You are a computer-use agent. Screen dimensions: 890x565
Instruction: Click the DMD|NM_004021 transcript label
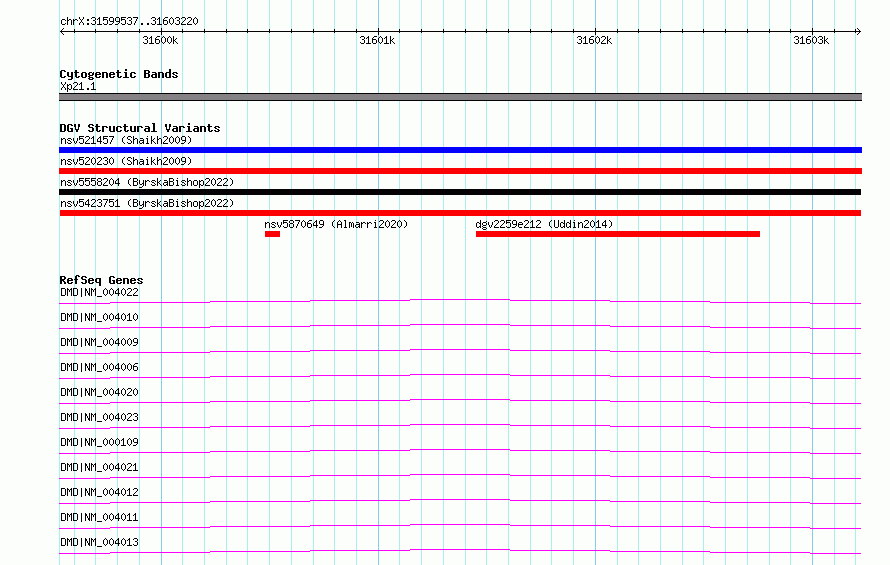pos(99,467)
